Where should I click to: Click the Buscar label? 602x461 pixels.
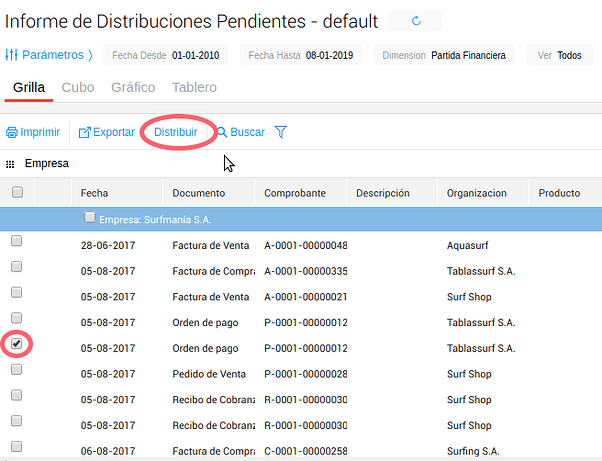pyautogui.click(x=247, y=132)
